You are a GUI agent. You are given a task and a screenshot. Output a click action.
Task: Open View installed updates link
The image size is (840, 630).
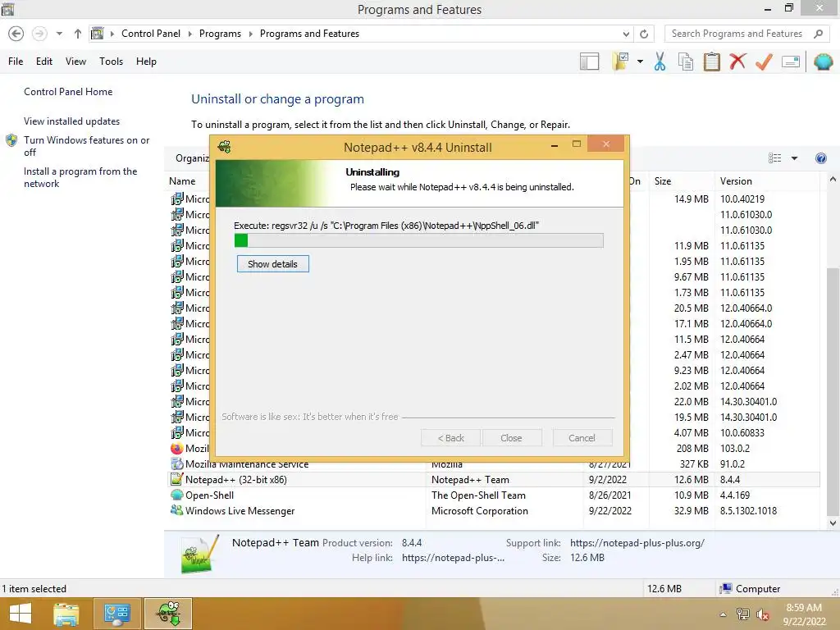click(x=72, y=121)
